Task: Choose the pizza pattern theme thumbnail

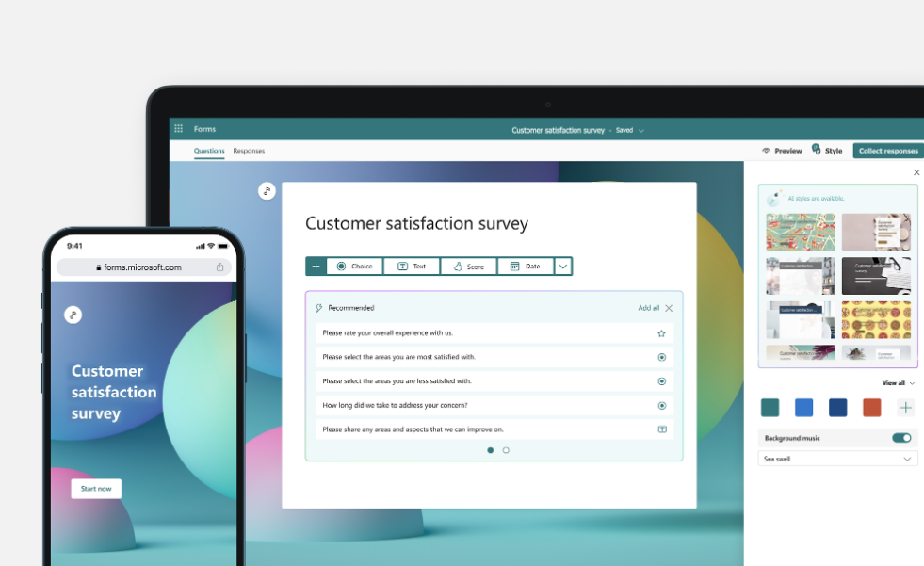Action: point(876,320)
